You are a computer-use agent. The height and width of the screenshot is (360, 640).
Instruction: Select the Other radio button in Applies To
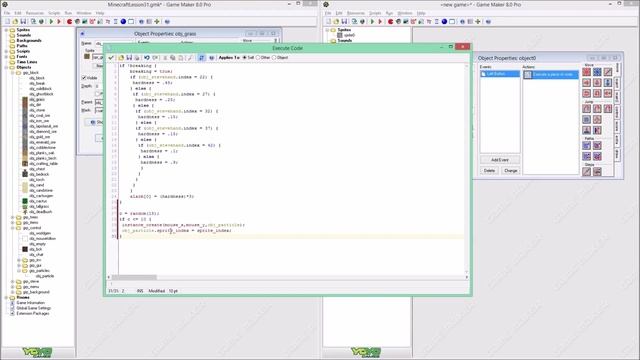point(258,58)
